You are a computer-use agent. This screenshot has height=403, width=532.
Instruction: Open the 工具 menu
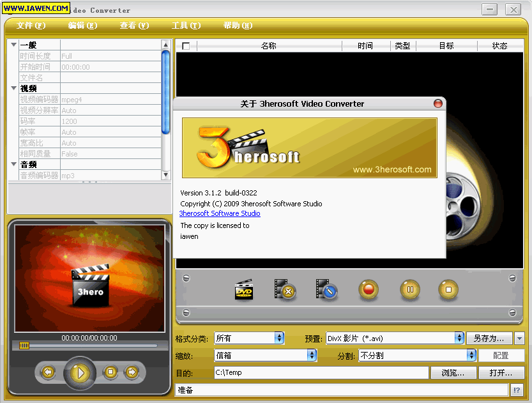click(x=186, y=26)
